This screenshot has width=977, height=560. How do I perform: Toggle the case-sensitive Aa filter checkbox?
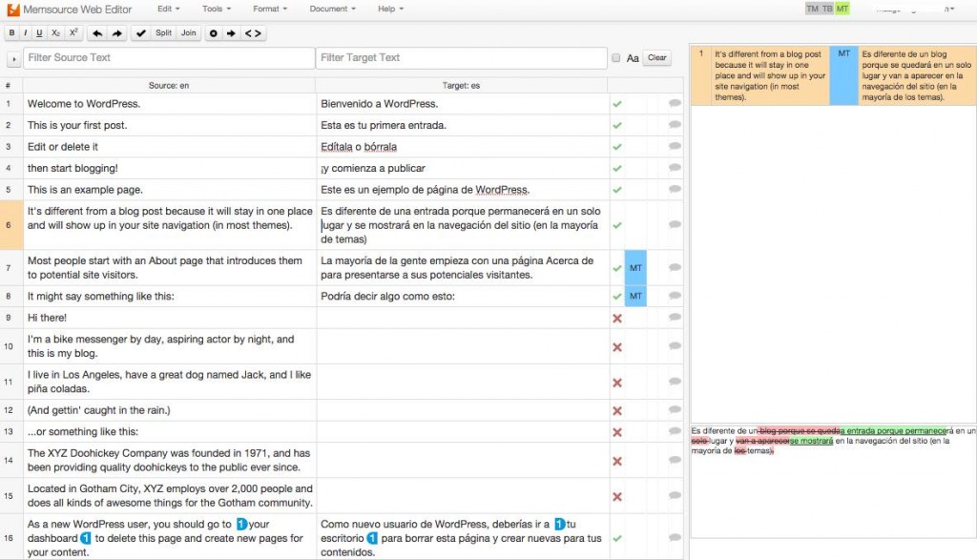pyautogui.click(x=615, y=58)
